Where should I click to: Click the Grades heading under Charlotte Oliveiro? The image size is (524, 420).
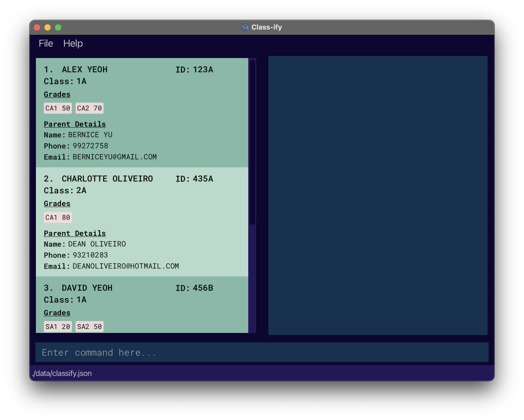coord(57,203)
